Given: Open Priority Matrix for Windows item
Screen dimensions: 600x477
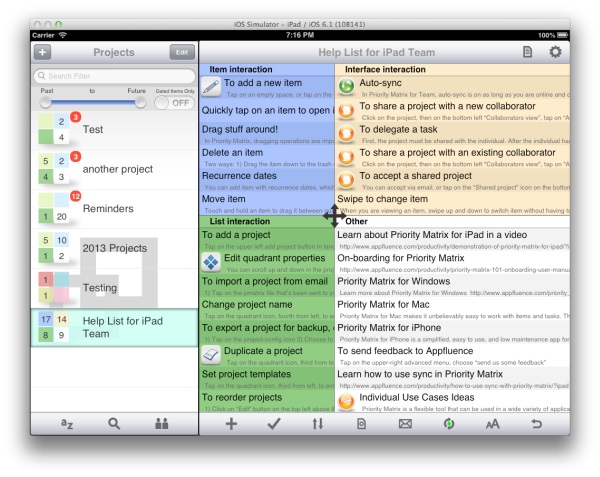Looking at the screenshot, I should (452, 286).
